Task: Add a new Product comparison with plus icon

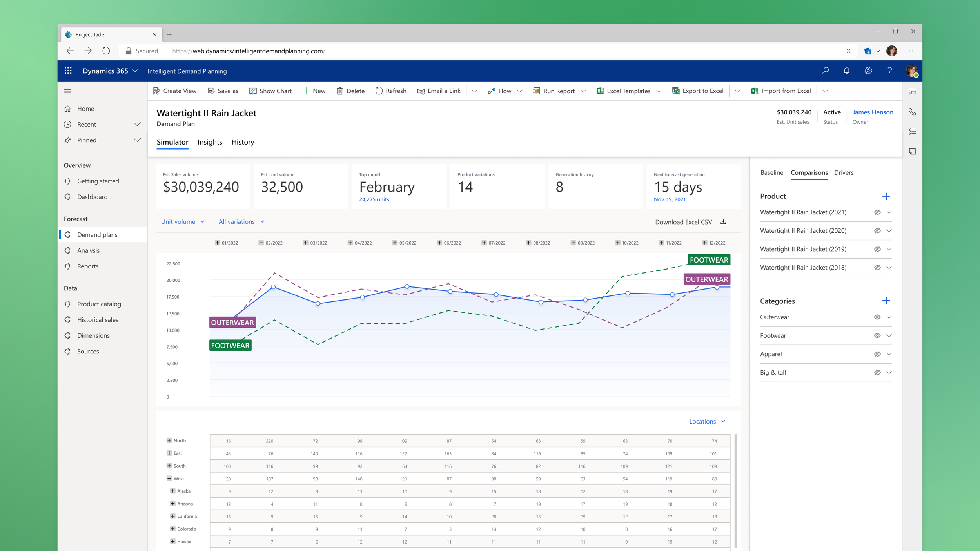Action: pos(886,196)
